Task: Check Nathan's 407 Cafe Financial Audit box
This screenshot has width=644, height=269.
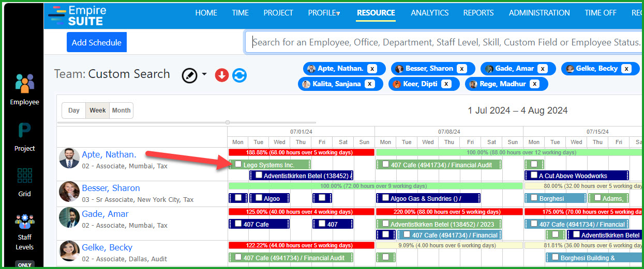Action: (x=386, y=164)
